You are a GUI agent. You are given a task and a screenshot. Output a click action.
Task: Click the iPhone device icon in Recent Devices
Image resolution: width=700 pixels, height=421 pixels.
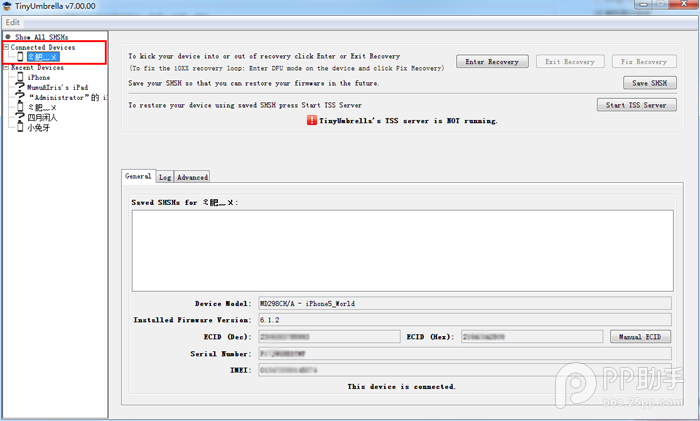point(20,77)
